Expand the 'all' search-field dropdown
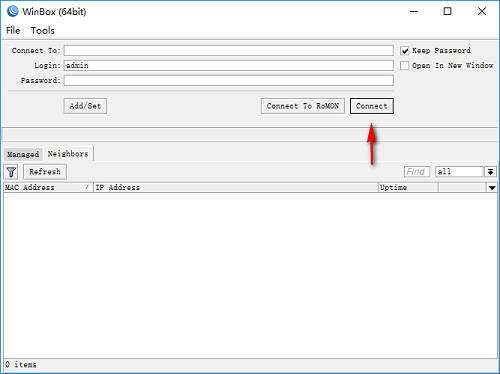 490,172
